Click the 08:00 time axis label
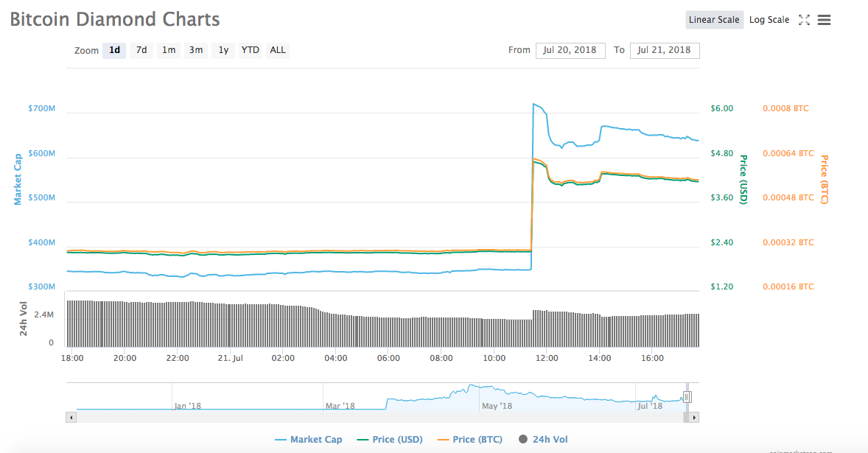 pos(441,358)
